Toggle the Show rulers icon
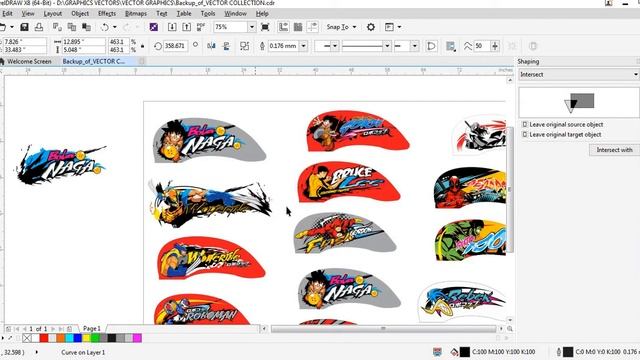 coord(283,27)
